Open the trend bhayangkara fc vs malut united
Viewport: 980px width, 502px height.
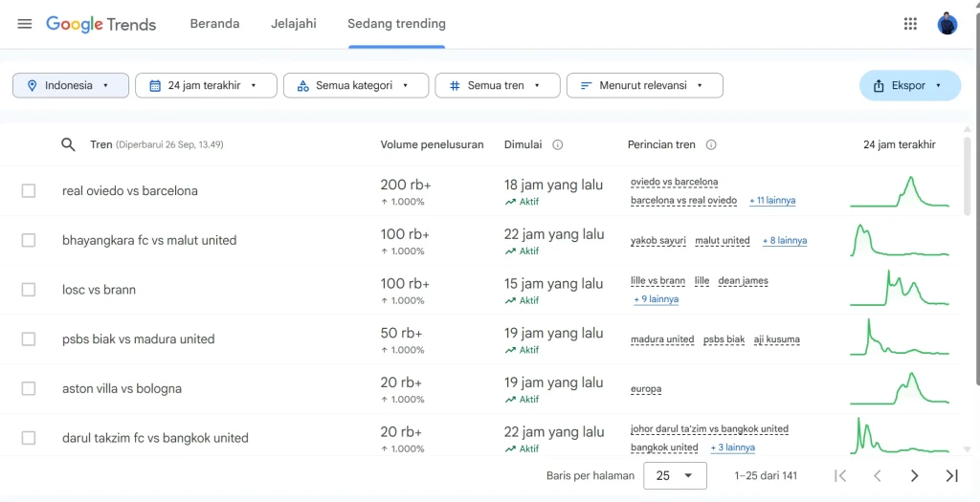coord(149,240)
